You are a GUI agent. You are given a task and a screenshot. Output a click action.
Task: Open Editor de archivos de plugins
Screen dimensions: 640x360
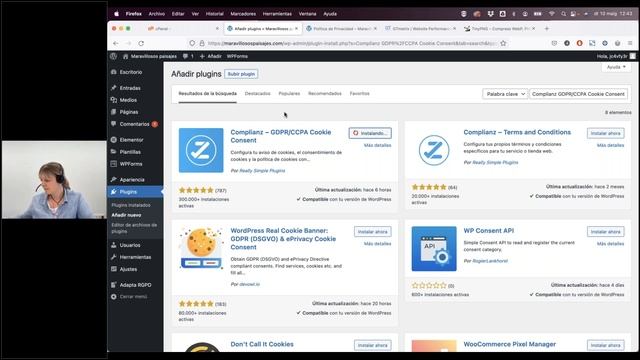tap(134, 228)
